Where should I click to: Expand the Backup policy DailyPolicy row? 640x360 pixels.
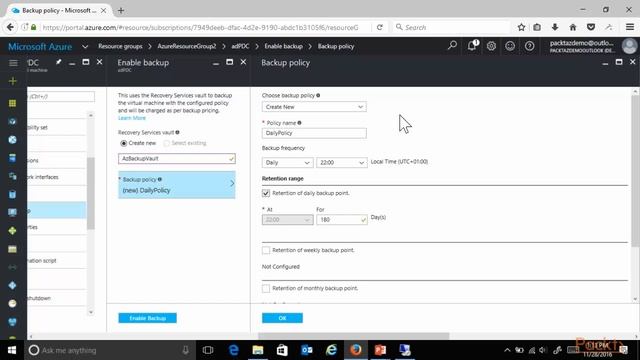[177, 185]
